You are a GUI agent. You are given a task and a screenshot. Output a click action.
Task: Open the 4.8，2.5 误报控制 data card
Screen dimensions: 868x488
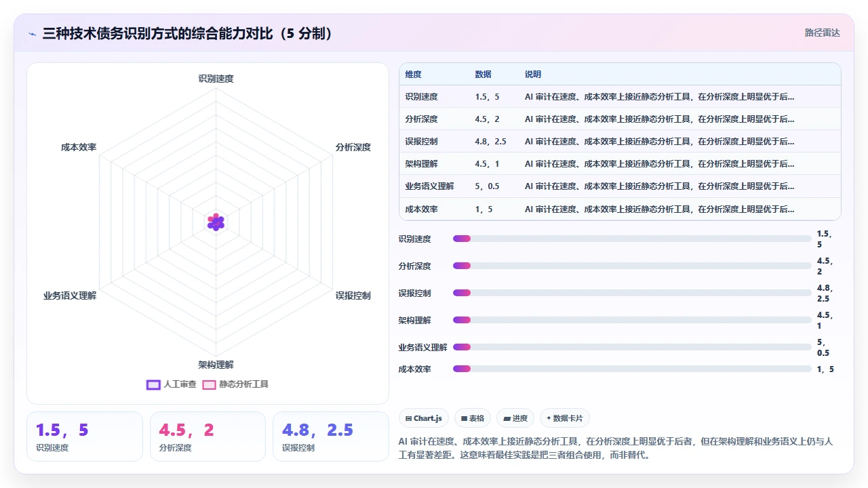click(x=331, y=436)
